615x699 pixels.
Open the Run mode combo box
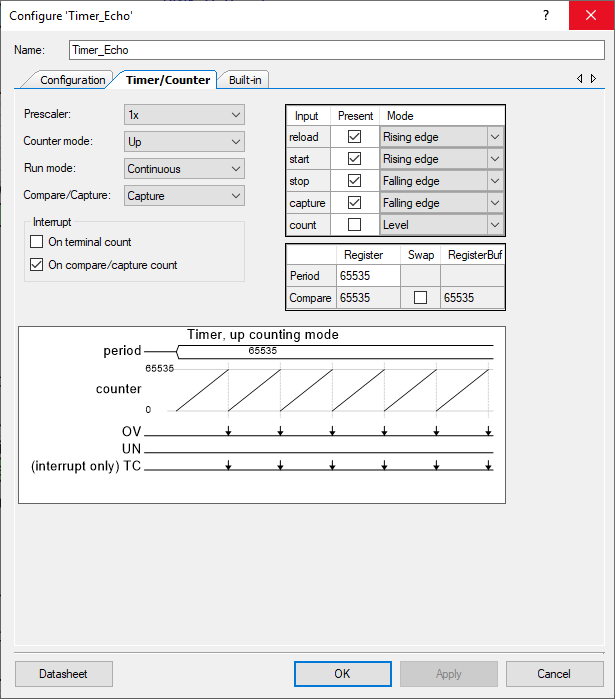[x=184, y=169]
